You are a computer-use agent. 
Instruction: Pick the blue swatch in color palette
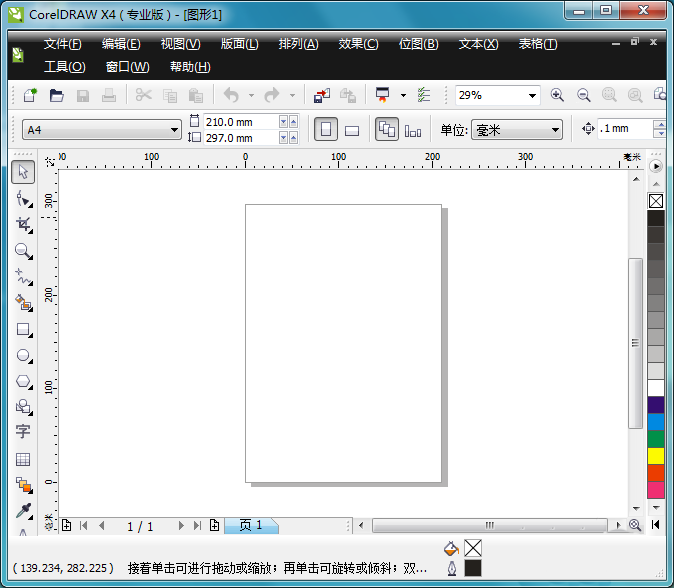click(656, 421)
